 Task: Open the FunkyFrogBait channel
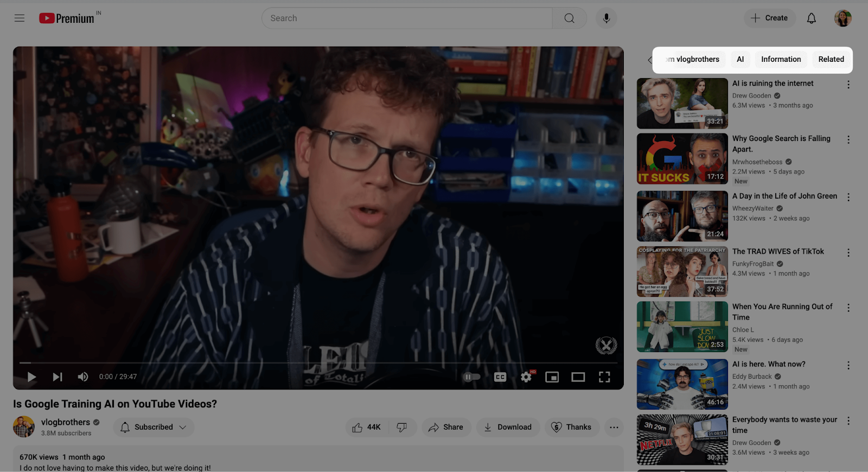[753, 264]
